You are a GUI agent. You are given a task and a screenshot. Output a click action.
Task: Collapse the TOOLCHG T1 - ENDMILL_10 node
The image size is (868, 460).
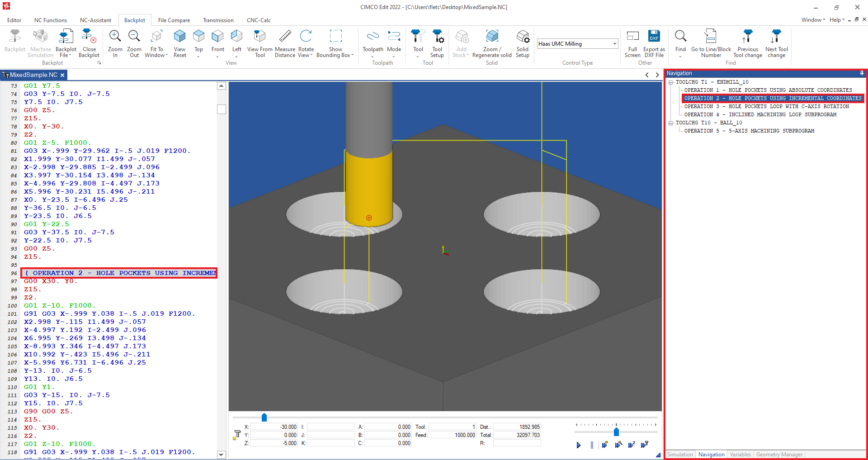(671, 82)
